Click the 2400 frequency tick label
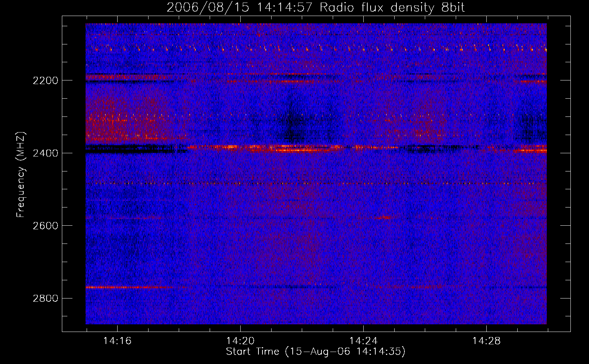This screenshot has width=589, height=364. click(x=46, y=153)
